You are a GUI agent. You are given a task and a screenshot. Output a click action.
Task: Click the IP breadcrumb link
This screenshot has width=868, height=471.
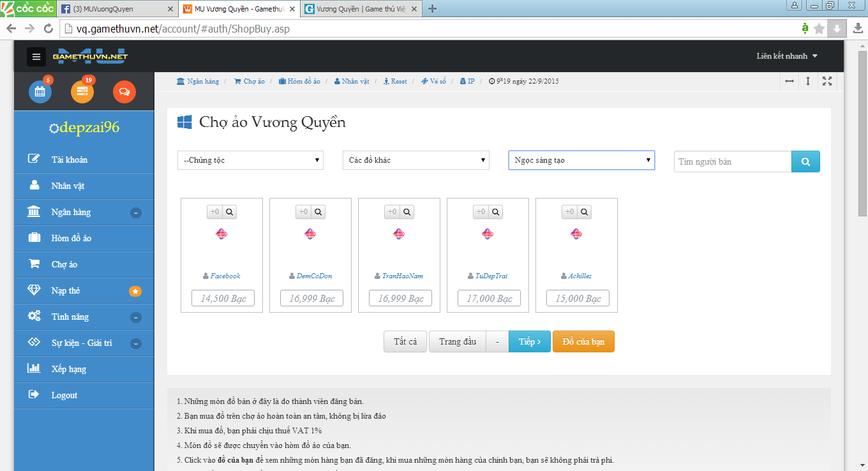(467, 81)
